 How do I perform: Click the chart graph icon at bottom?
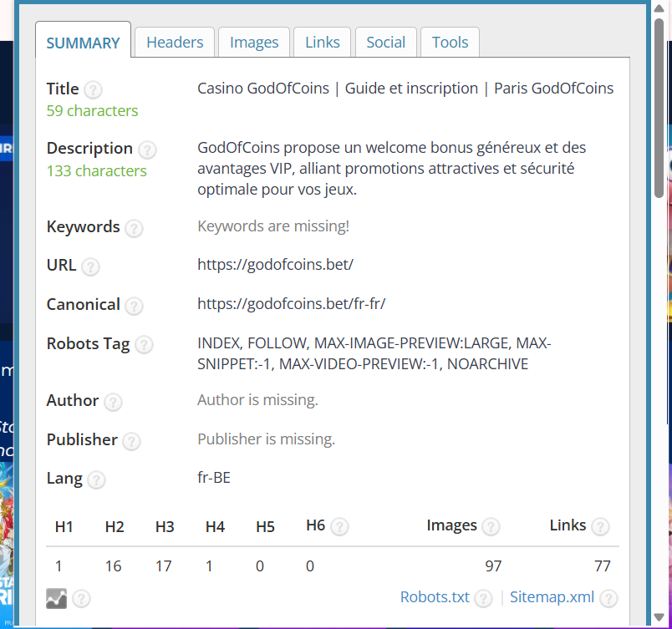click(57, 598)
